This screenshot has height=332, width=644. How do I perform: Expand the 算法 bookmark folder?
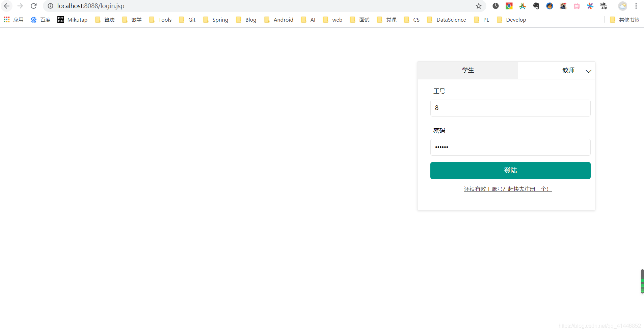(105, 20)
